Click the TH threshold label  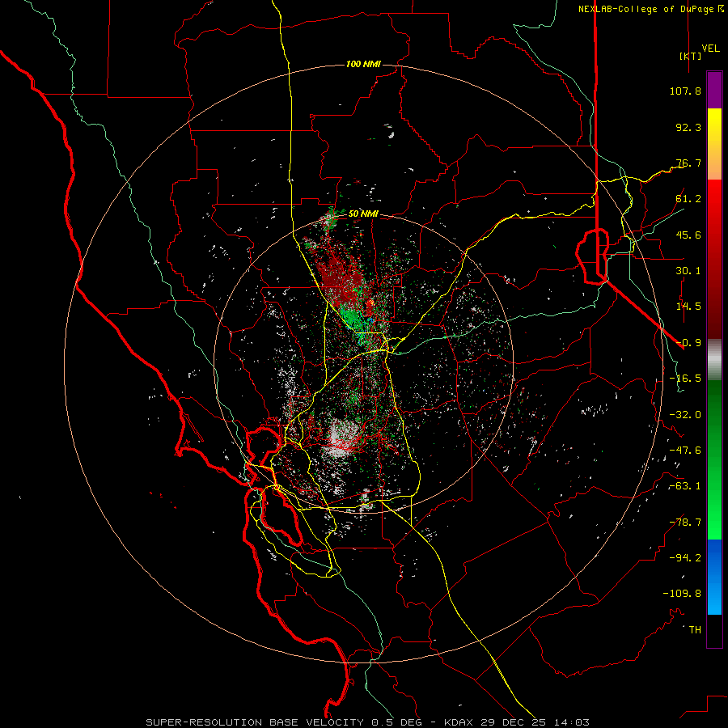695,630
